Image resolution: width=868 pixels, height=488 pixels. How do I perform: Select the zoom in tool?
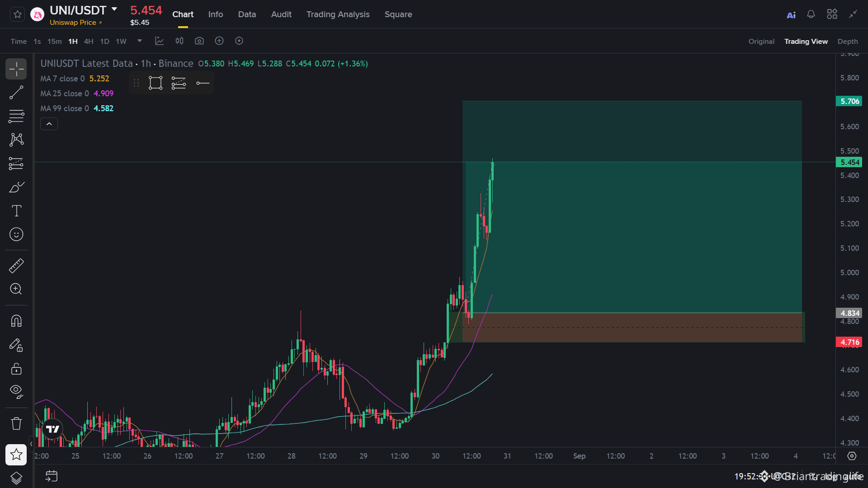click(x=16, y=289)
